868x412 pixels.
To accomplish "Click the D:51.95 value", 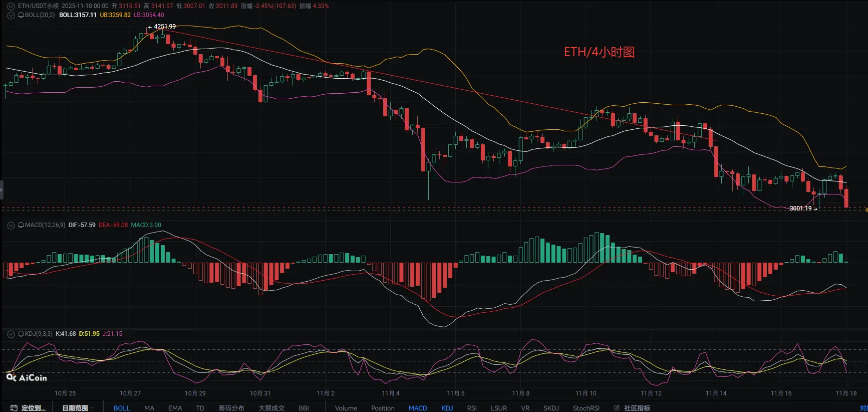I will [89, 334].
